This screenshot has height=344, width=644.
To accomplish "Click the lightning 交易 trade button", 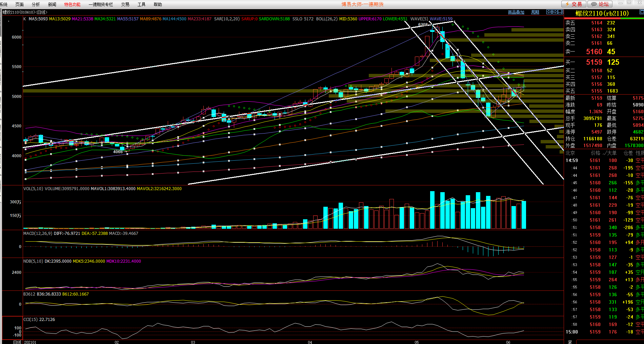I will click(x=573, y=4).
